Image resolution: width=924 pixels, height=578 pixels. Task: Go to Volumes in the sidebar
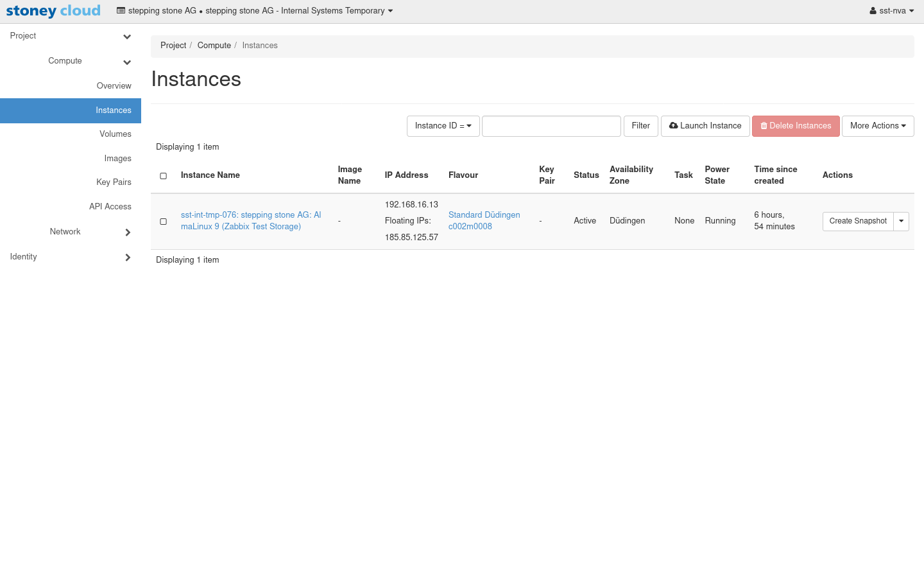point(115,134)
